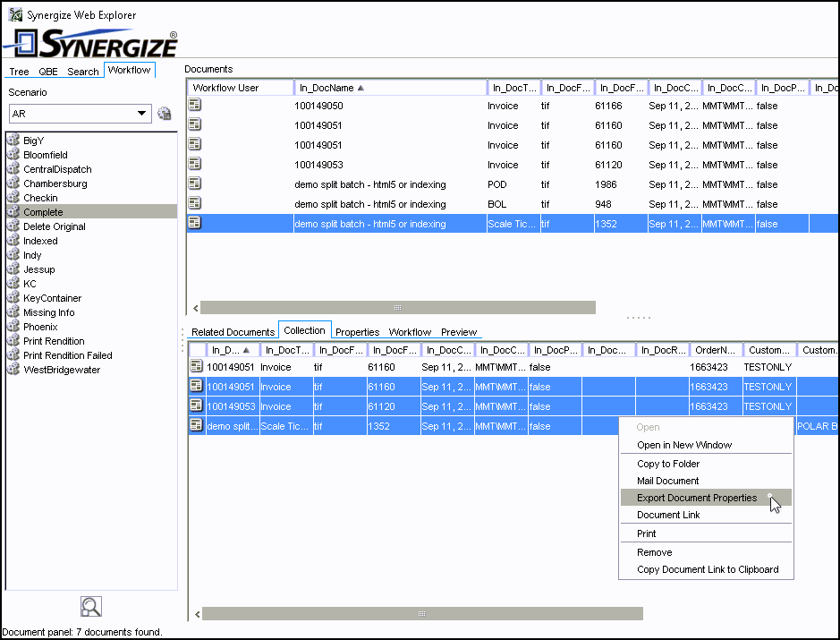The image size is (840, 640).
Task: Click the POLAR B customer cell
Action: 817,426
